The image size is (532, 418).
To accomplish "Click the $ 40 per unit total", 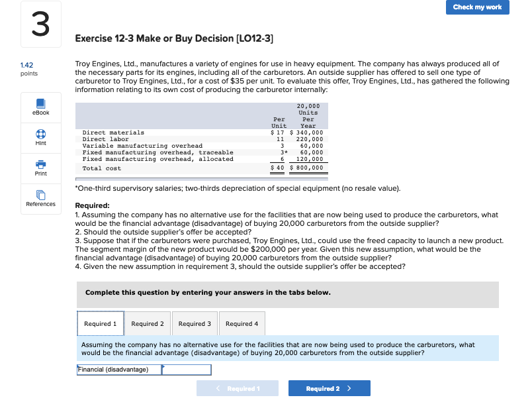I will point(277,168).
